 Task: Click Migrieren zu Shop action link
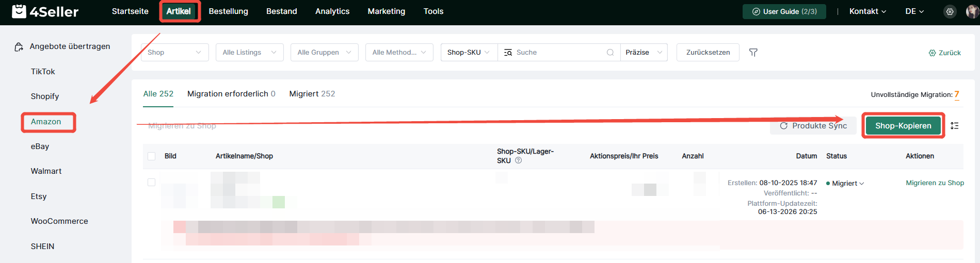(935, 183)
